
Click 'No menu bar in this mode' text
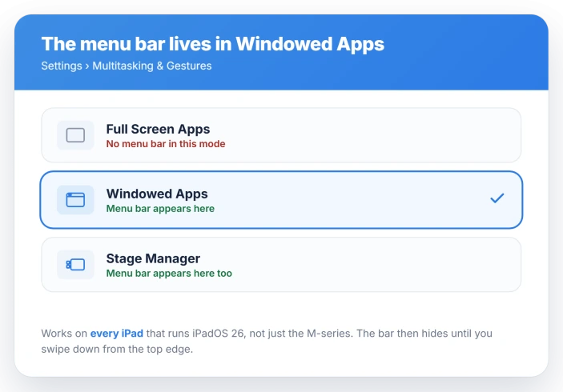[166, 144]
